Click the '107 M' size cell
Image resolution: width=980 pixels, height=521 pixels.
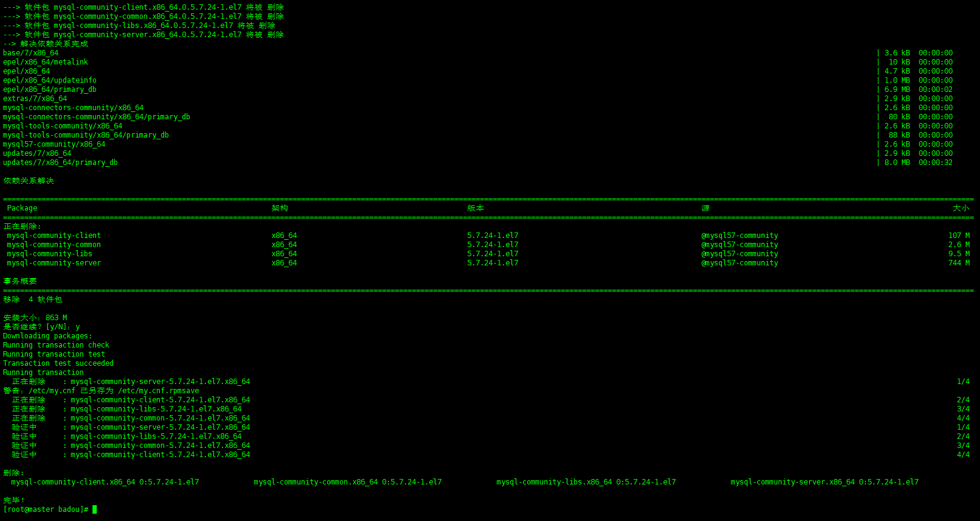[959, 236]
